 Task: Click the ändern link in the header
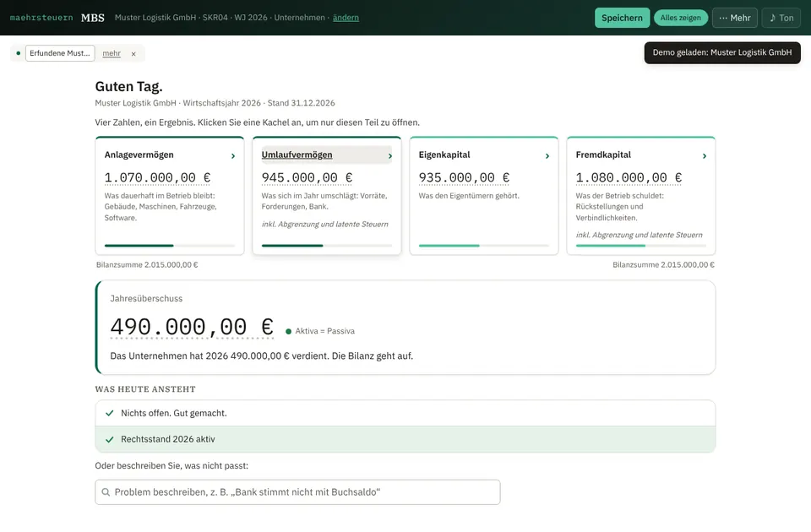(346, 18)
